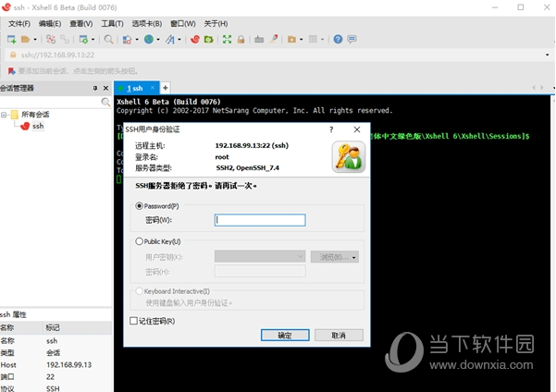Select the Public Key(U) radio button
556x392 pixels.
139,241
